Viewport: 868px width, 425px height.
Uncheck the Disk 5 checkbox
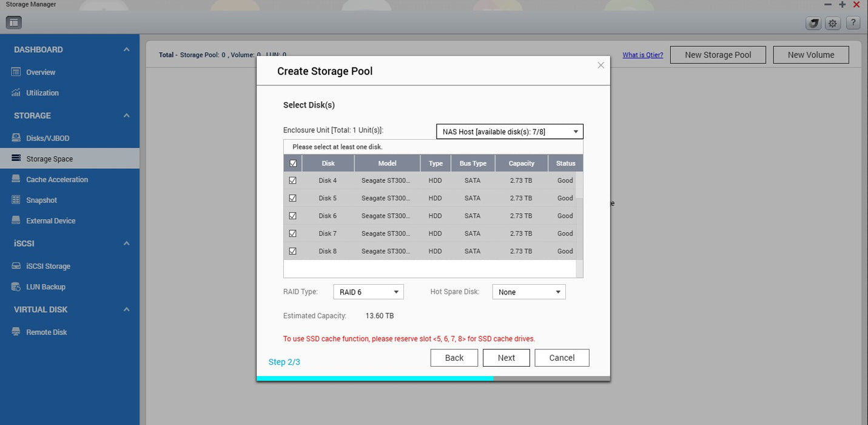pyautogui.click(x=293, y=198)
